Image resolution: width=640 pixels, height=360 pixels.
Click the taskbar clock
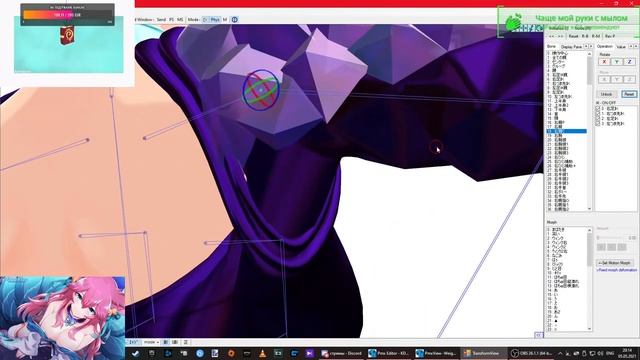[x=626, y=353]
